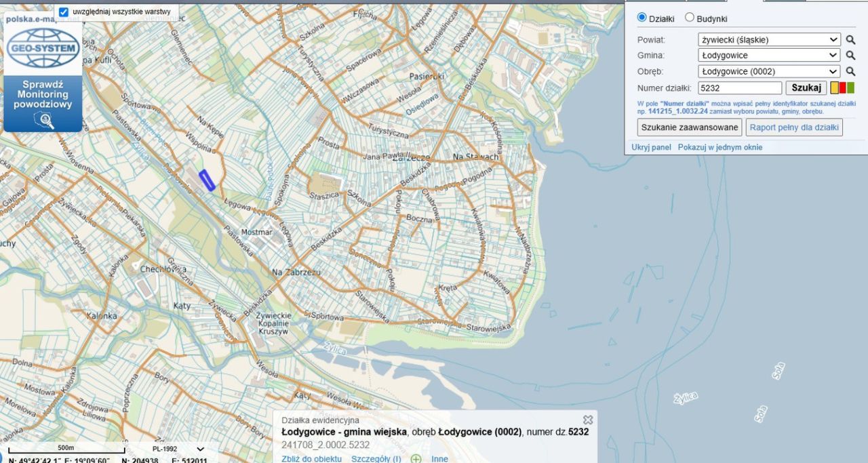Pick the red highlight color swatch
This screenshot has height=463, width=868.
coord(843,87)
